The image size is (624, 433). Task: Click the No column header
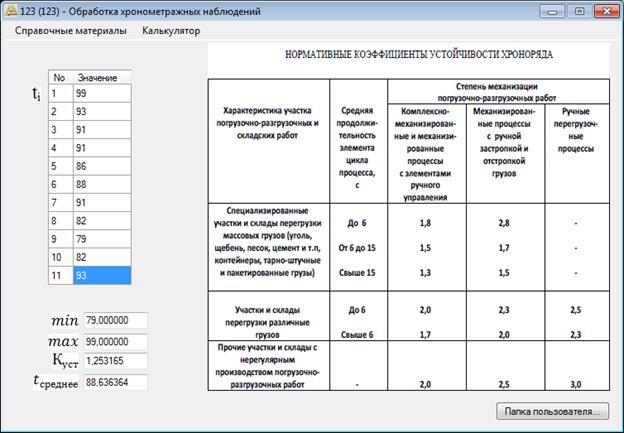click(x=61, y=78)
